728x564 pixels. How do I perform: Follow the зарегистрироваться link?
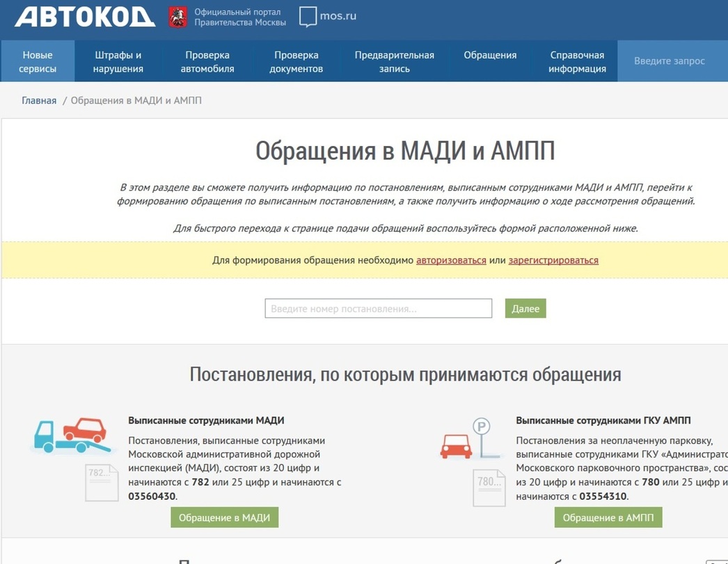coord(553,260)
